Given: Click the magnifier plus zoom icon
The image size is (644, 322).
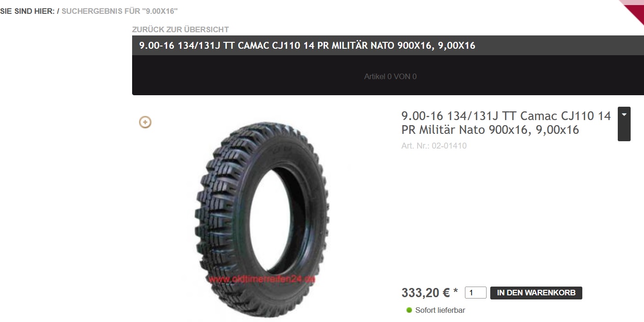Looking at the screenshot, I should (145, 122).
